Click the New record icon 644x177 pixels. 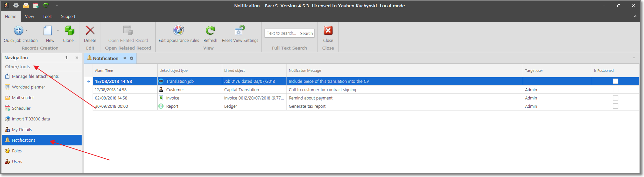click(x=48, y=30)
